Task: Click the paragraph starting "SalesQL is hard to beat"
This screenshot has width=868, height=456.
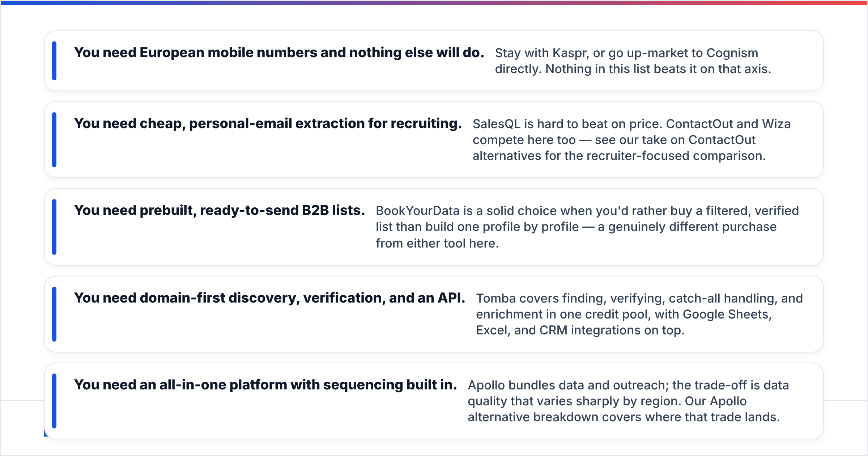Action: pyautogui.click(x=631, y=140)
